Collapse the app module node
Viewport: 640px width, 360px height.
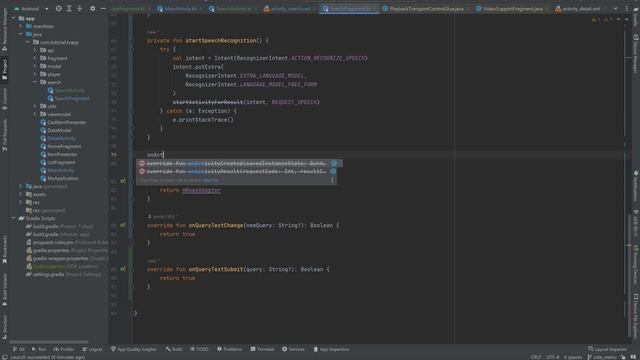[13, 18]
